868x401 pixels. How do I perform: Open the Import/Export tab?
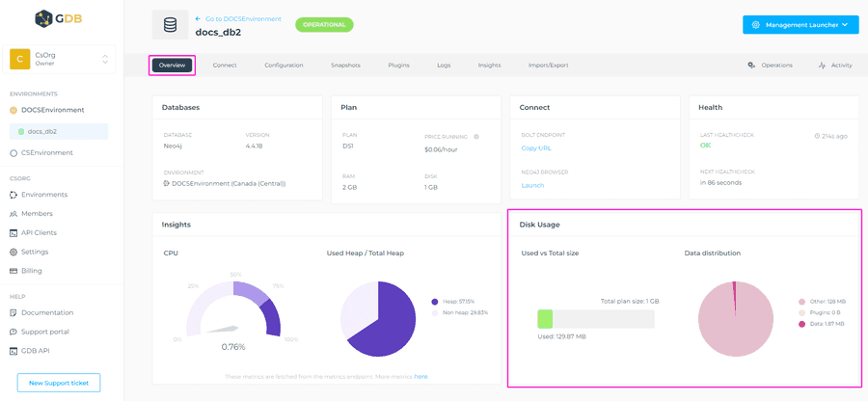tap(548, 66)
